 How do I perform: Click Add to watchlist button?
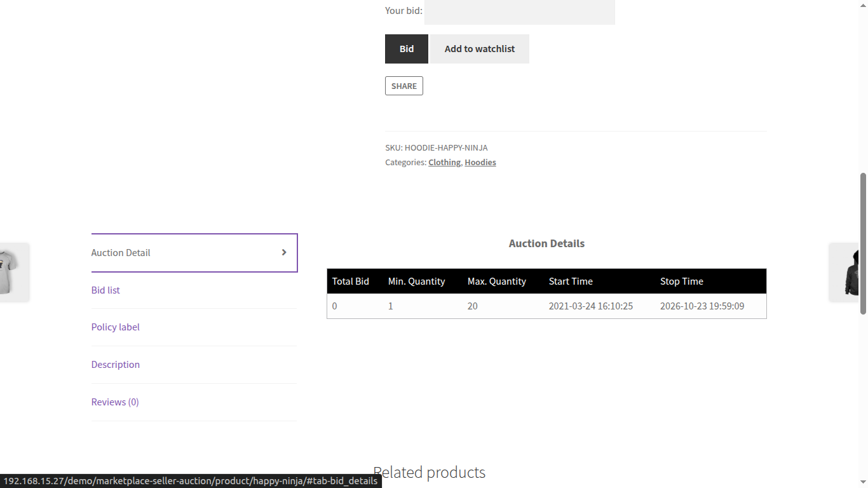[x=480, y=49]
